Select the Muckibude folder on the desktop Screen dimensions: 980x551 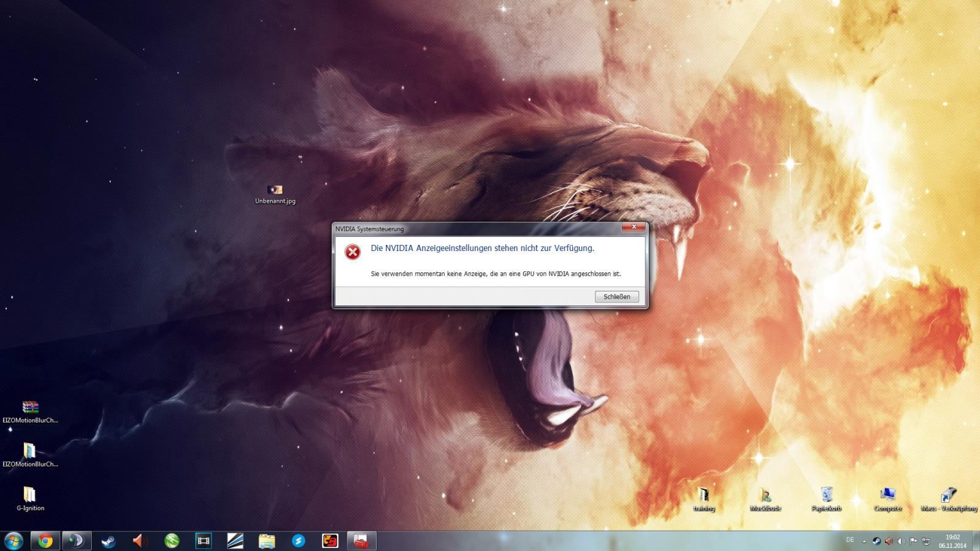pos(765,500)
